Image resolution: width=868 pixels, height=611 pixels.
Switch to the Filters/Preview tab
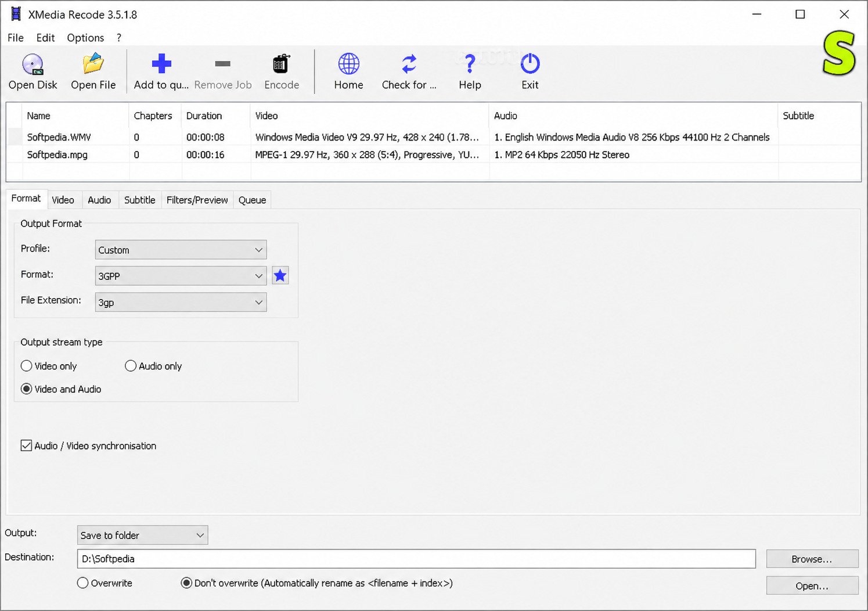point(197,200)
